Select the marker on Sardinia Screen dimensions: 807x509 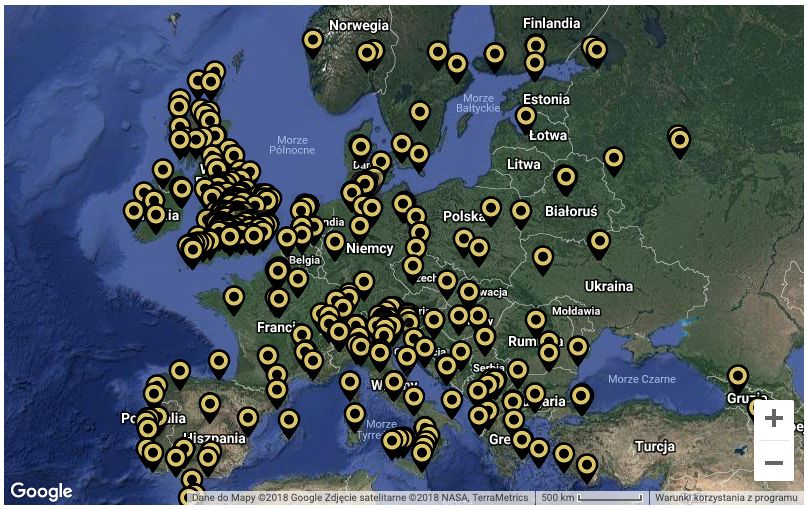click(x=355, y=417)
